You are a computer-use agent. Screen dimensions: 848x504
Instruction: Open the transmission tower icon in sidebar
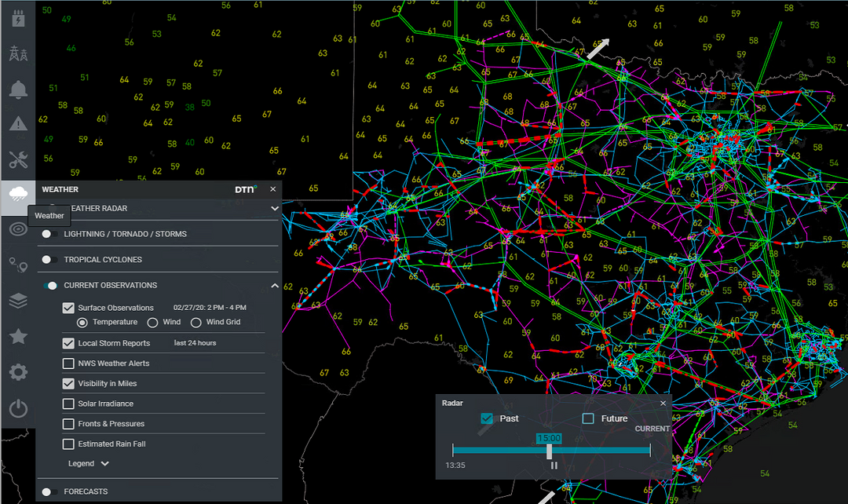(17, 53)
